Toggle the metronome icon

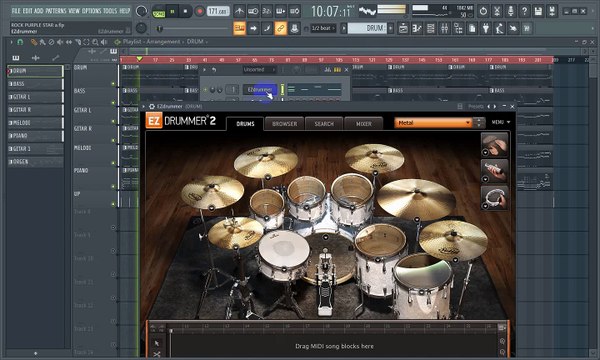(x=240, y=11)
